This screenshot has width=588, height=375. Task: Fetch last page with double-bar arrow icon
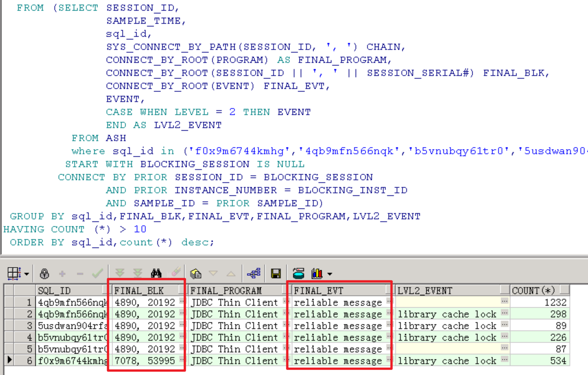[x=137, y=273]
